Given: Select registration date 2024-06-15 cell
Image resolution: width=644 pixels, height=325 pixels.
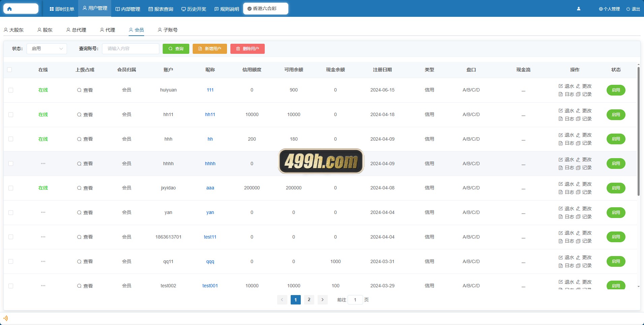Looking at the screenshot, I should point(382,90).
